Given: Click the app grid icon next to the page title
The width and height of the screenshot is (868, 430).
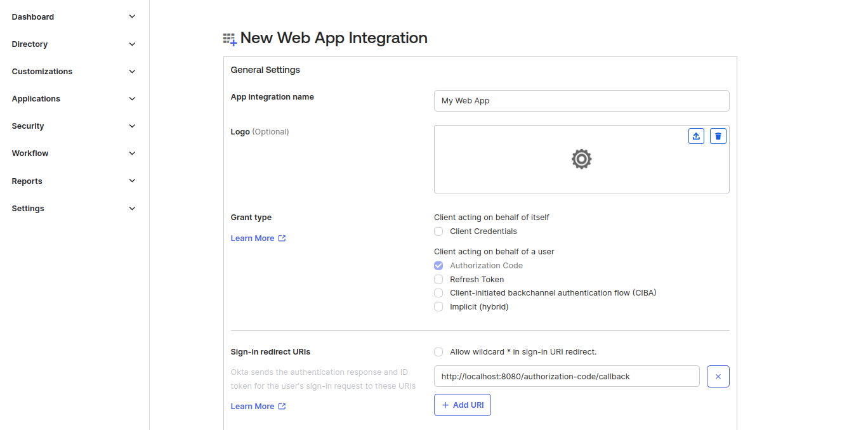Looking at the screenshot, I should coord(229,38).
